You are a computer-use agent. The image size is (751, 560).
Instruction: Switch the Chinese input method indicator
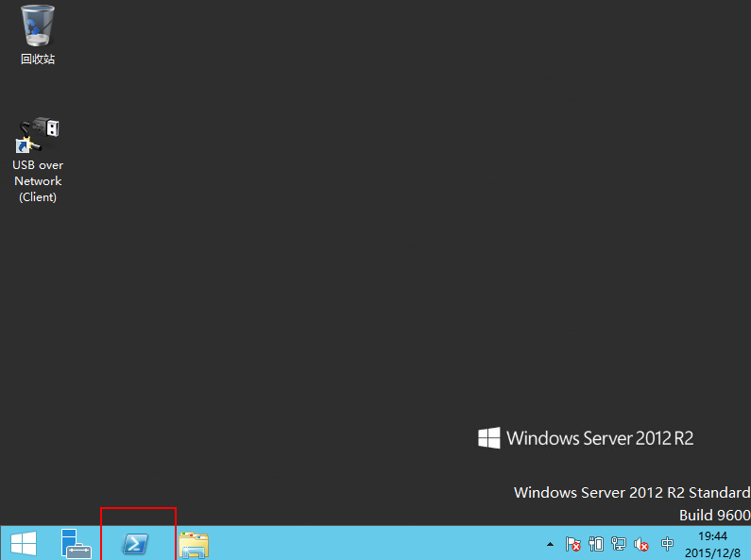tap(667, 544)
